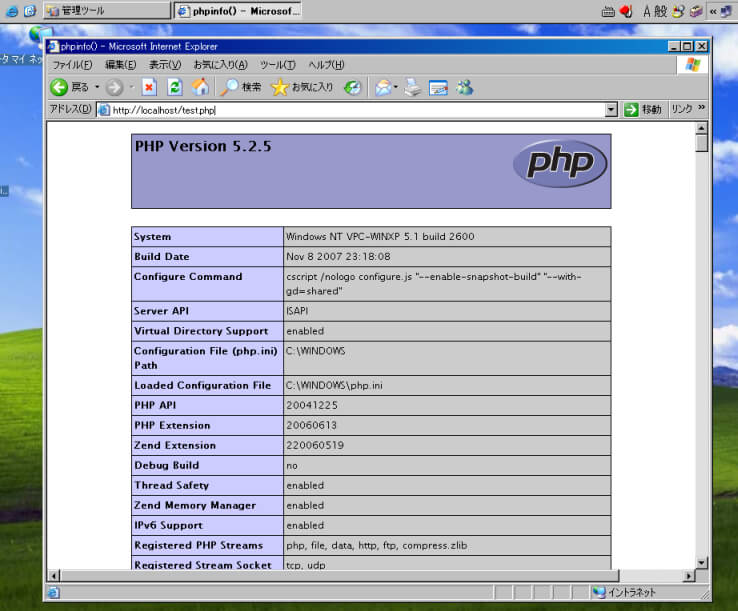This screenshot has height=611, width=738.
Task: Click the Stop loading icon in toolbar
Action: [149, 87]
